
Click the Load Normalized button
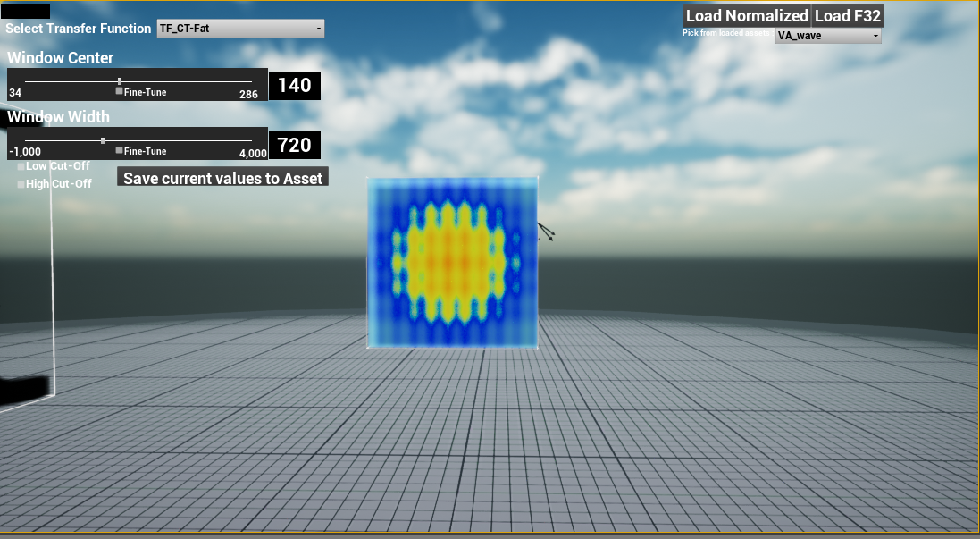coord(746,15)
